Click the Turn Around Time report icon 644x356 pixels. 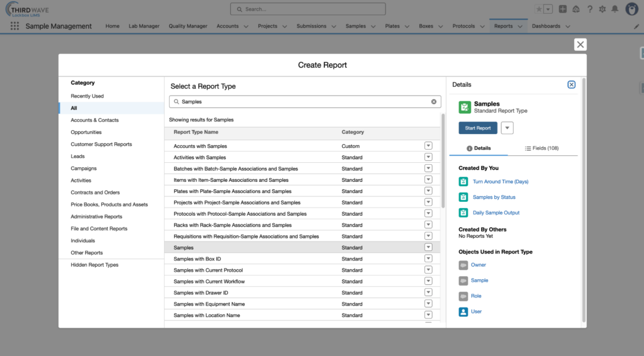(x=464, y=182)
